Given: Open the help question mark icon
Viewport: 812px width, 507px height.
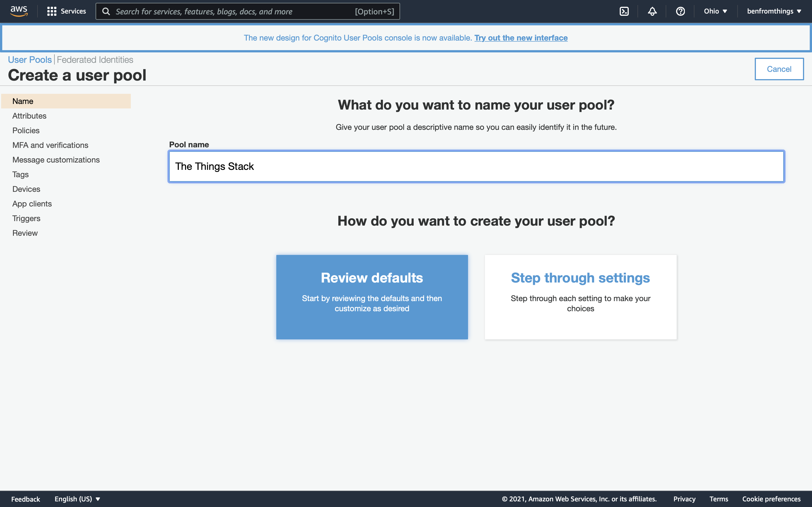Looking at the screenshot, I should tap(680, 11).
